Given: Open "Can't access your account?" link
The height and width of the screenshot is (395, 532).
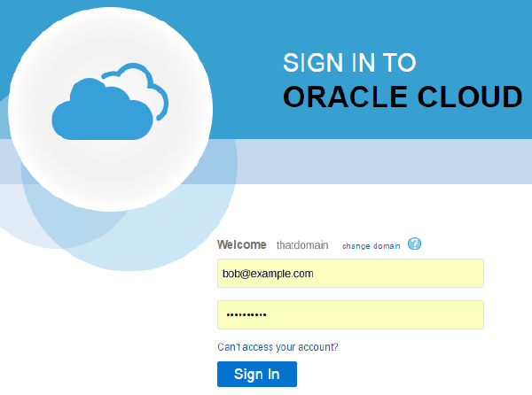Looking at the screenshot, I should point(278,347).
